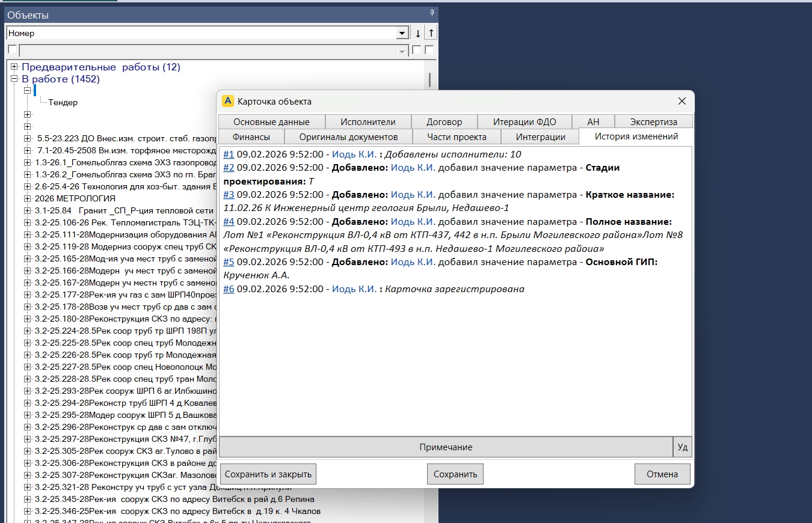This screenshot has width=812, height=523.
Task: Tick the checkbox left of the filter field
Action: [x=12, y=50]
